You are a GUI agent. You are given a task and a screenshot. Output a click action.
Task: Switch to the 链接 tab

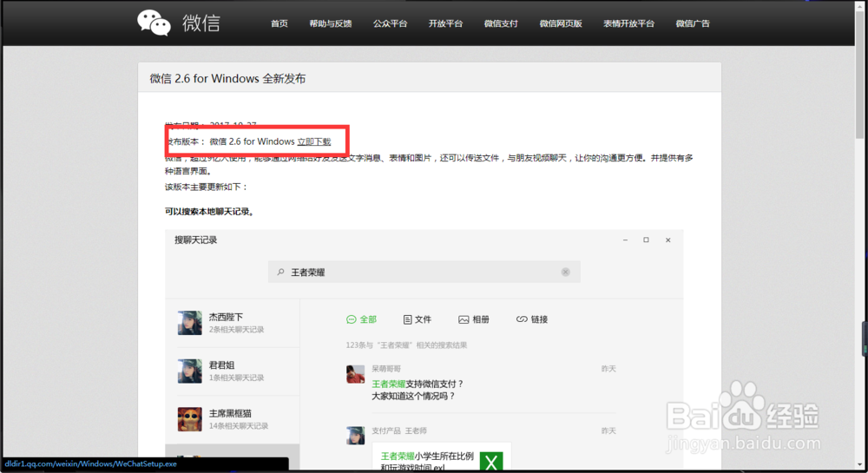pos(532,319)
